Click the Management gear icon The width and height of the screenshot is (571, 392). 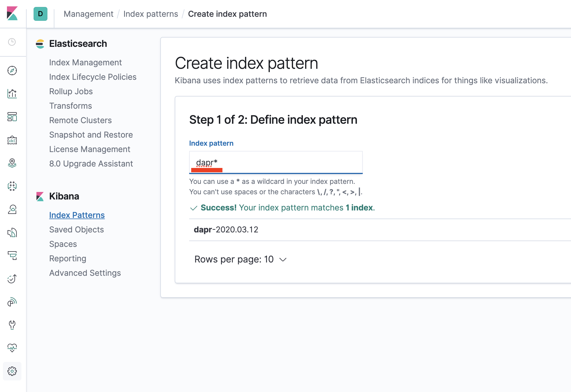12,371
